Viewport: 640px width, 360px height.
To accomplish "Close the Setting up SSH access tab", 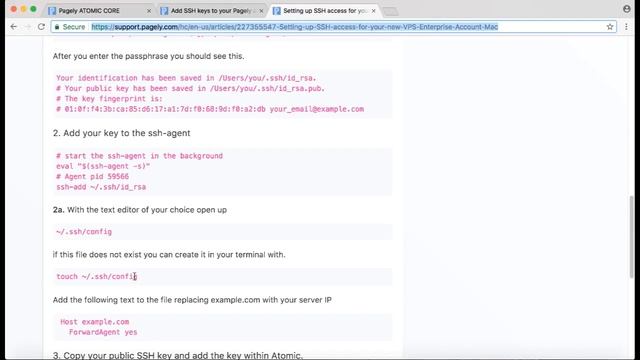I will click(x=373, y=11).
